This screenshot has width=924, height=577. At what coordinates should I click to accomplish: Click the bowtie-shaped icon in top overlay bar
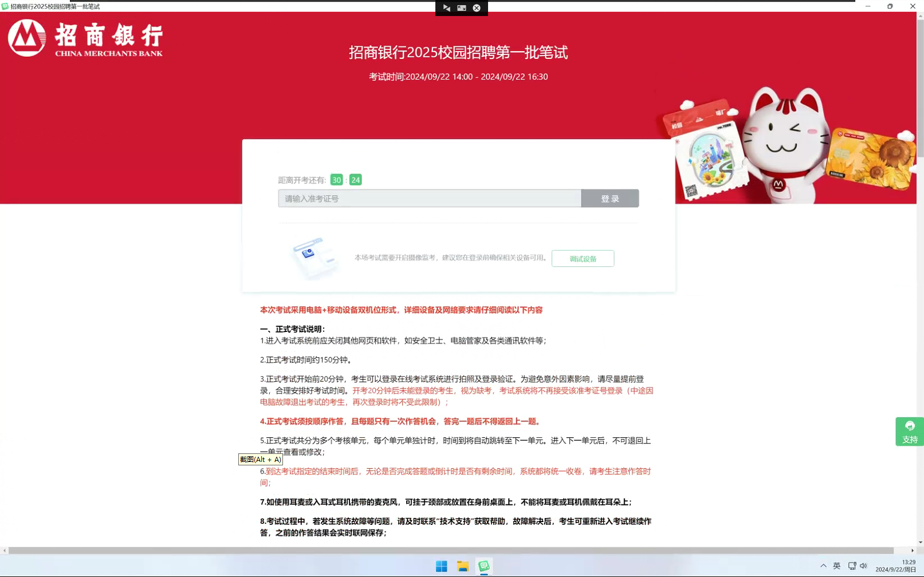(447, 8)
